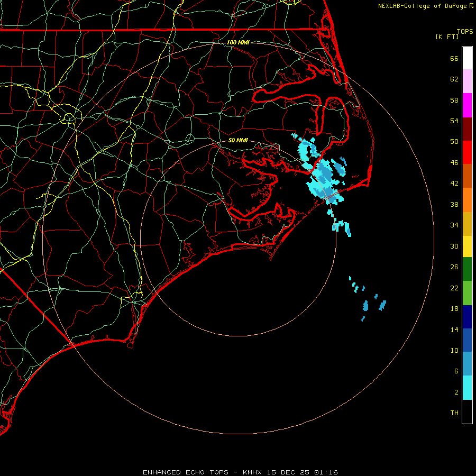Click the black TH threshold legend swatch
This screenshot has width=476, height=476.
pos(467,411)
